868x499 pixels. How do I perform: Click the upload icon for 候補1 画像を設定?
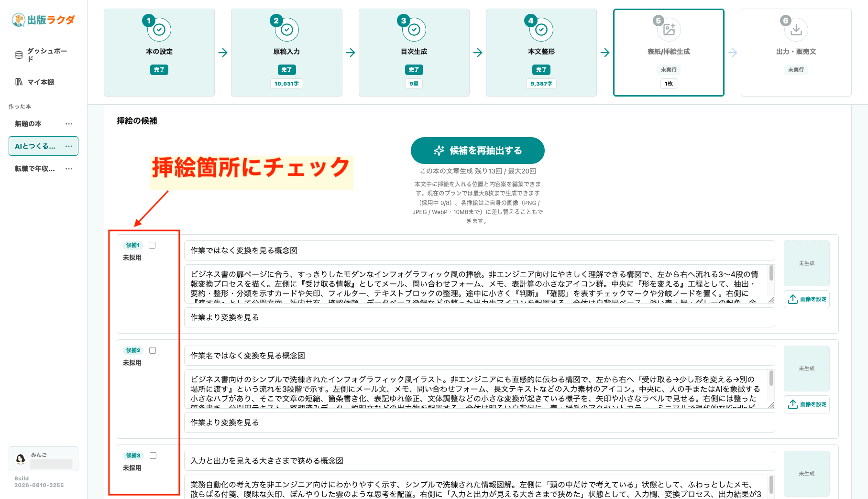pos(793,299)
